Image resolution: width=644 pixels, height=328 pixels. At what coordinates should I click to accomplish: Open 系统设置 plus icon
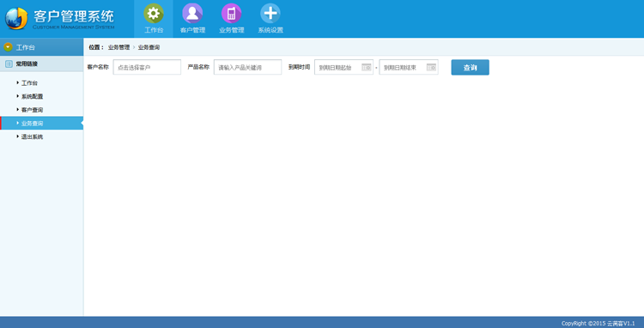[x=270, y=19]
